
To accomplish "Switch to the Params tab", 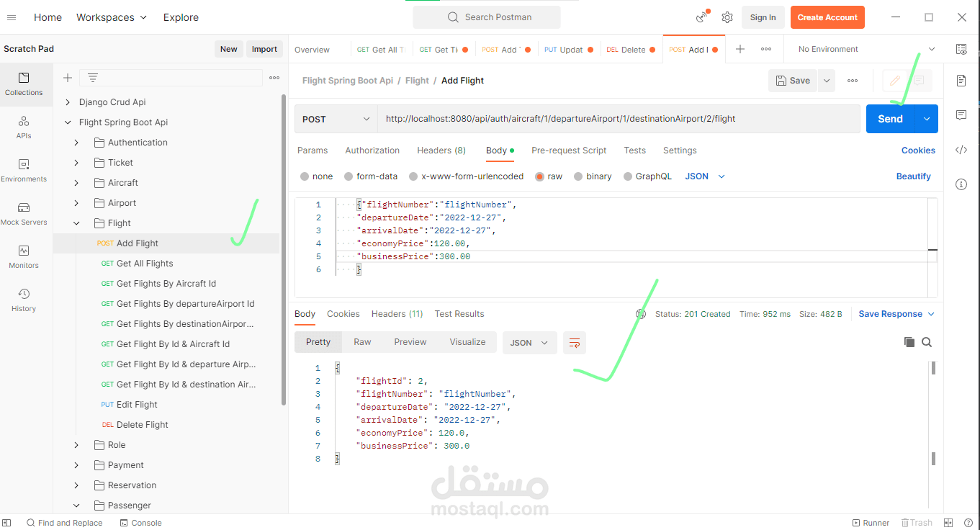I will point(313,151).
